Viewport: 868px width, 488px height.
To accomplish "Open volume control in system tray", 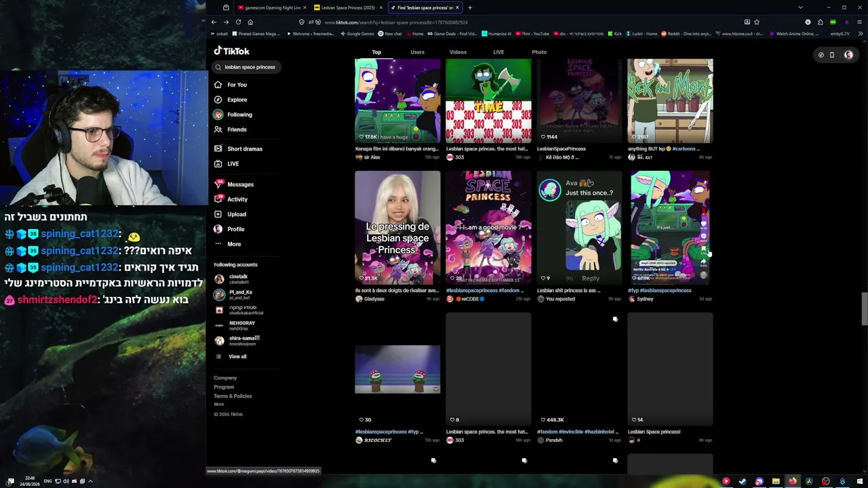I will click(66, 481).
